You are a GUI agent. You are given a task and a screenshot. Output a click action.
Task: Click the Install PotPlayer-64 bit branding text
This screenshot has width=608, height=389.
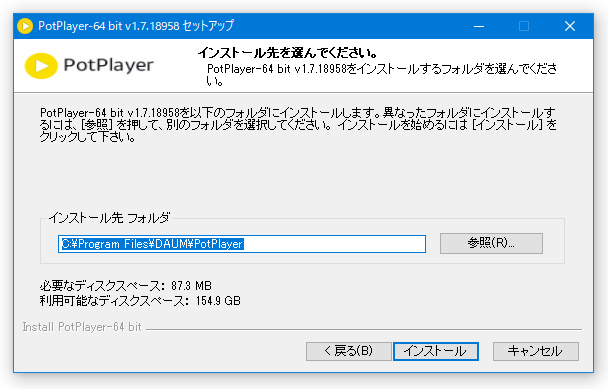[x=82, y=327]
